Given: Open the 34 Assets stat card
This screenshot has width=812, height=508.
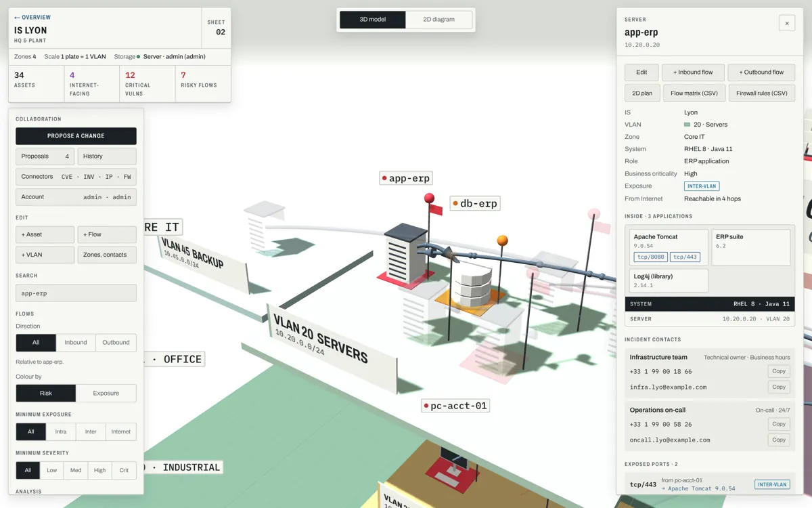Looking at the screenshot, I should coord(37,84).
